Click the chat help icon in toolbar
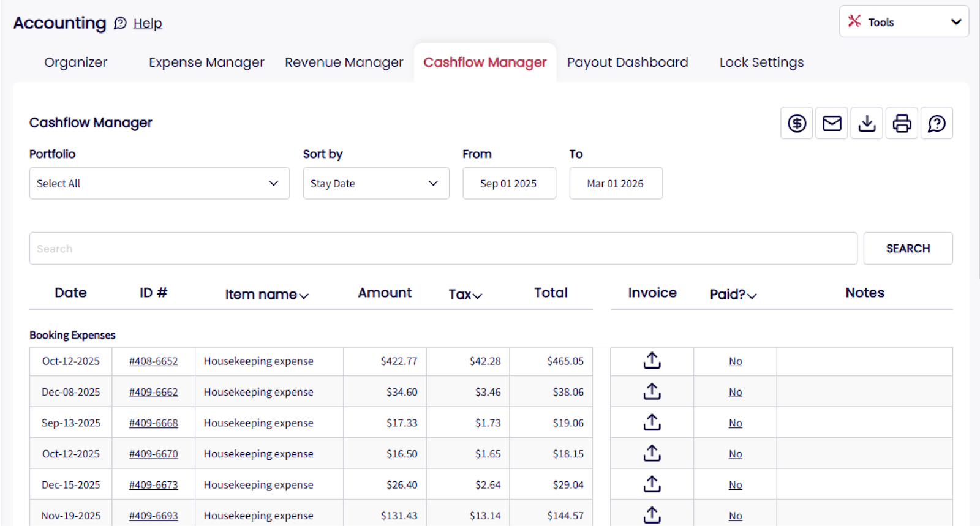This screenshot has width=980, height=526. [937, 123]
